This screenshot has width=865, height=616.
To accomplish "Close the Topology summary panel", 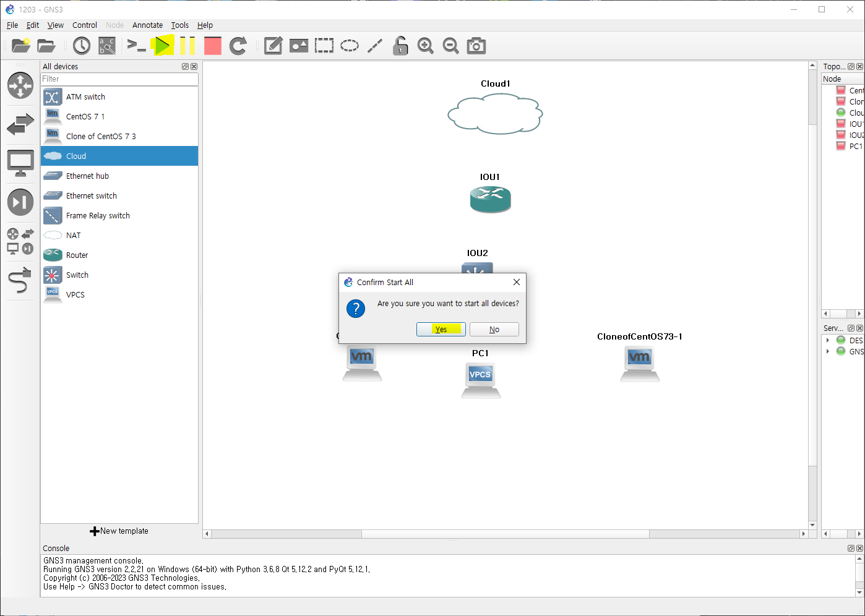I will (859, 67).
